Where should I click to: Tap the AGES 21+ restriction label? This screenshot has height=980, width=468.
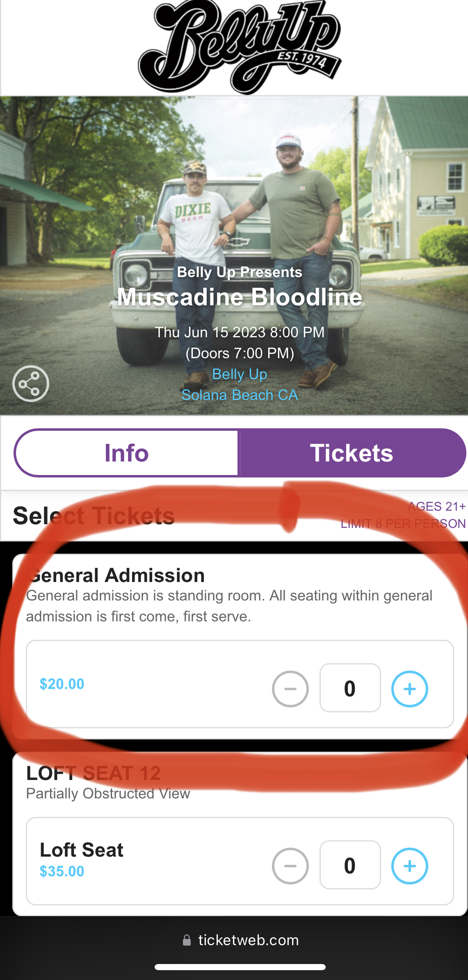(436, 507)
